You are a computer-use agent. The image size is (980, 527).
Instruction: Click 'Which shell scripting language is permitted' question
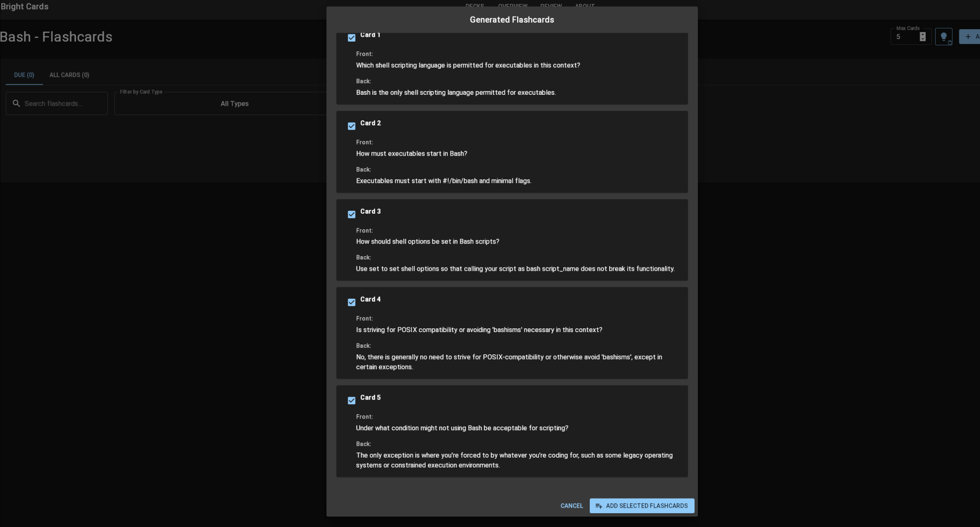coord(468,65)
